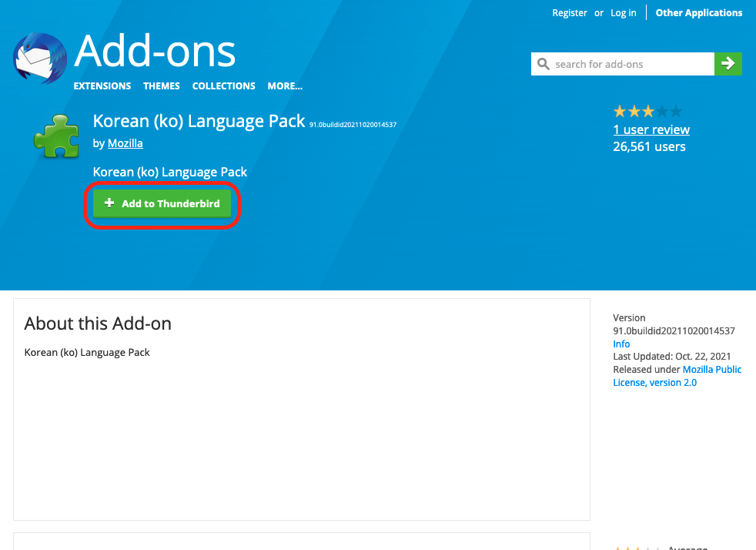Open the Collections menu
756x550 pixels.
(224, 86)
